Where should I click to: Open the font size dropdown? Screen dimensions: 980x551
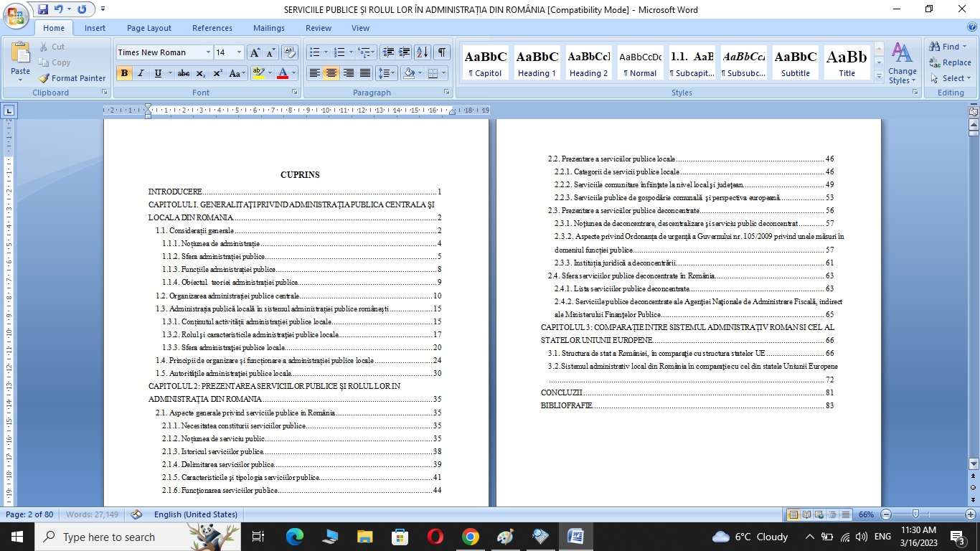(x=239, y=52)
